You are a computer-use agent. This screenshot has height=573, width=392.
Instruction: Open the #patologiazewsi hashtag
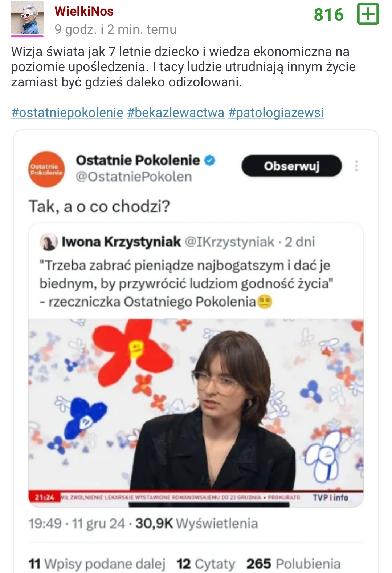276,113
